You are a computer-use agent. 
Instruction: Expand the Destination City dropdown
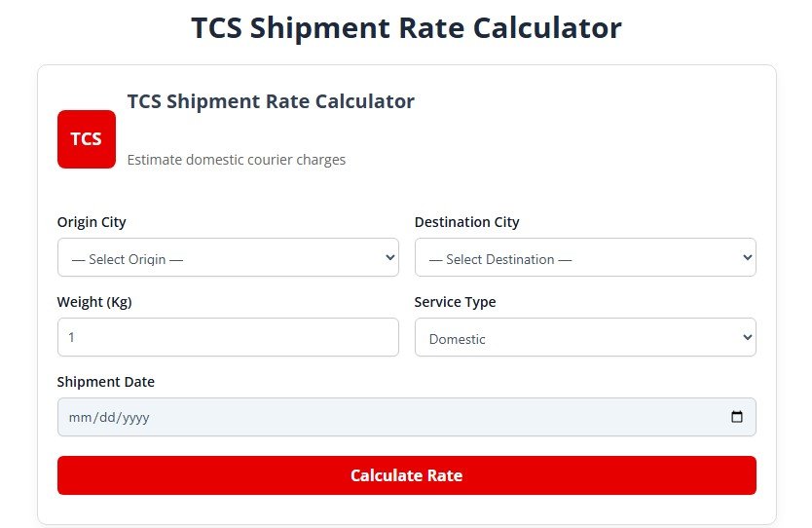(585, 257)
